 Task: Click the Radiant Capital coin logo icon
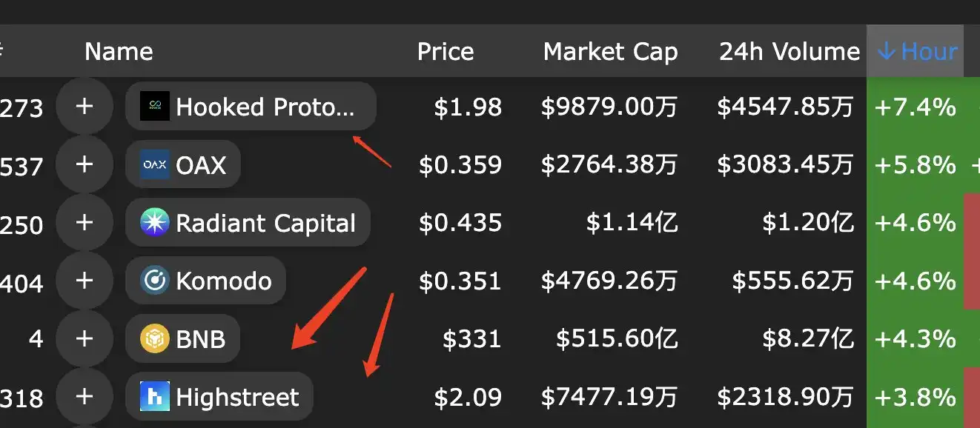(155, 223)
